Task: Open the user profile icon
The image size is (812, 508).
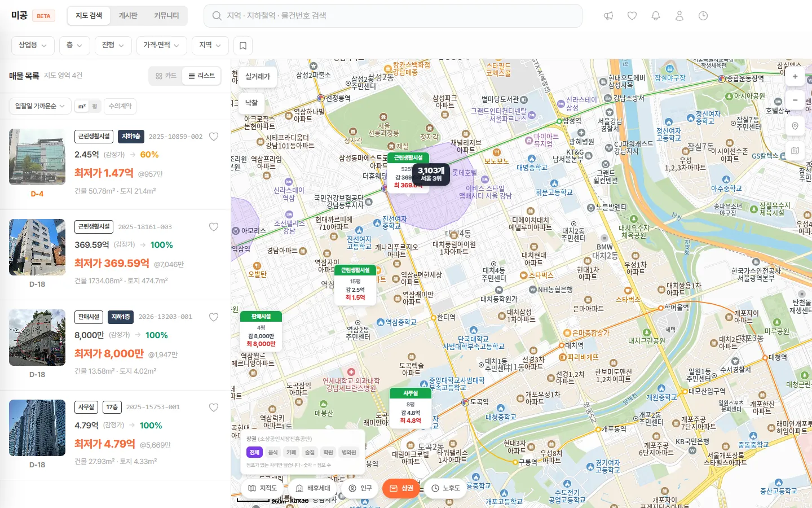Action: 679,16
